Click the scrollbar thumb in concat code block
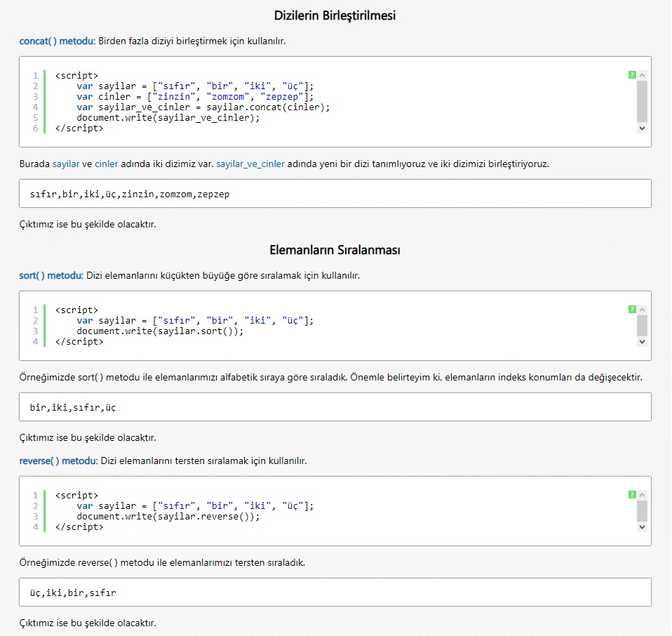 coord(642,102)
